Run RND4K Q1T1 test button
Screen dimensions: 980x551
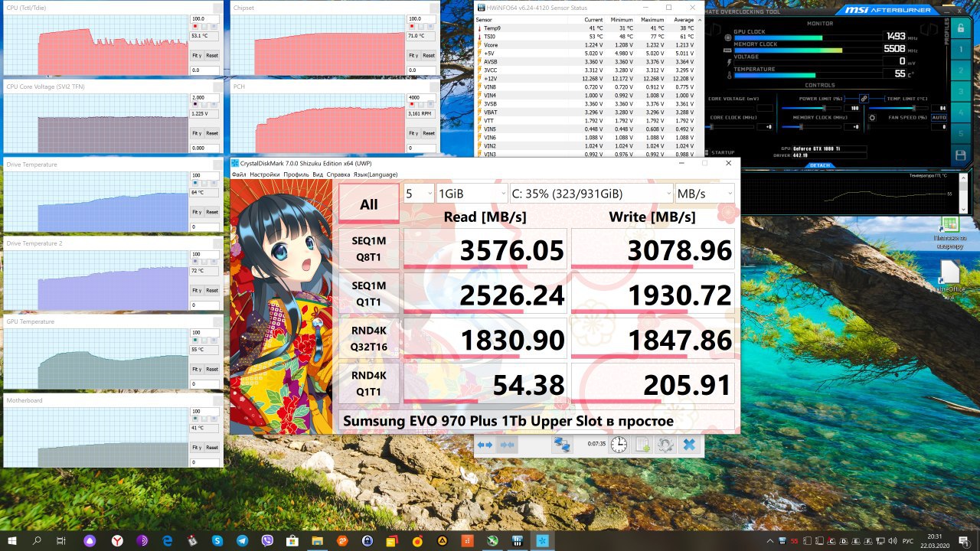click(369, 383)
